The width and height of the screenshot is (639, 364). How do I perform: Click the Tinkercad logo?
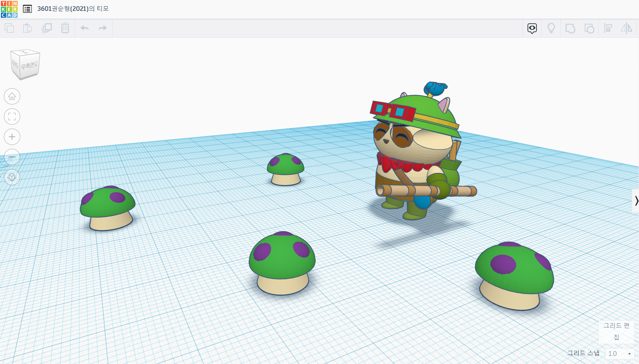[x=9, y=9]
